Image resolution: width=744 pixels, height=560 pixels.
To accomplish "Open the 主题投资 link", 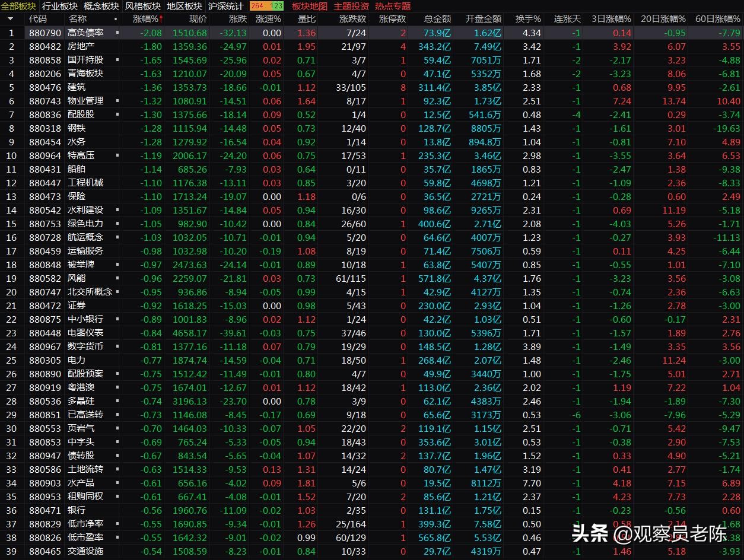I will (351, 7).
